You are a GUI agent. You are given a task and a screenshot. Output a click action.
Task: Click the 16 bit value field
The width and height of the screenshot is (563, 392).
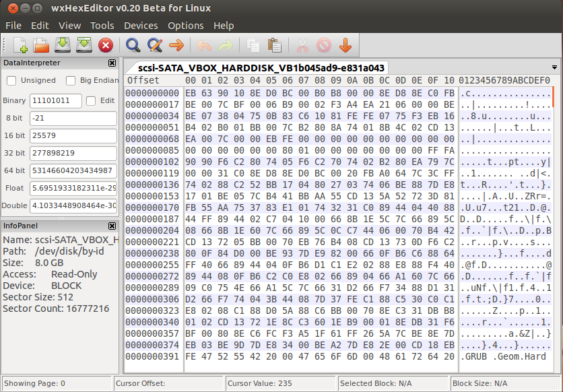click(x=73, y=136)
